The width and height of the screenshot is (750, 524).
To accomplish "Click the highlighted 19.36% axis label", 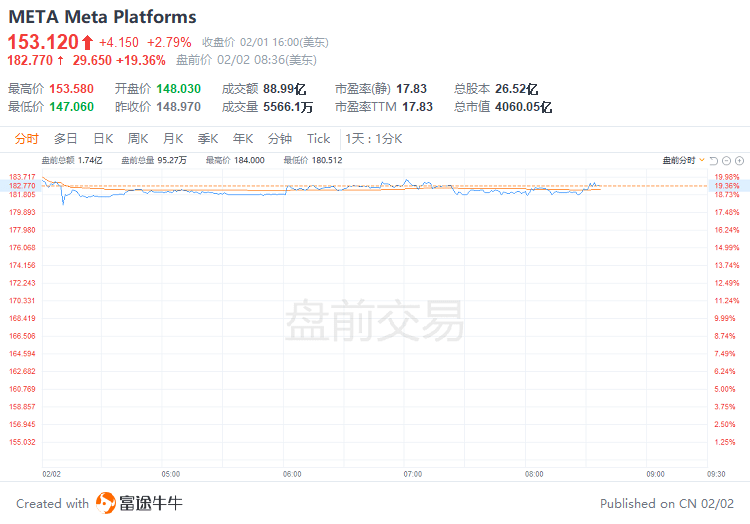I will coord(726,185).
